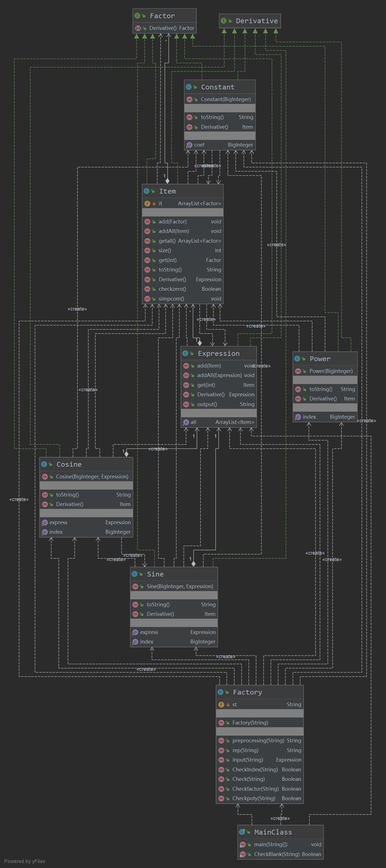Screen dimensions: 386x868
Task: Click the Sine(BigInteger, Expression) constructor row
Action: click(x=174, y=586)
